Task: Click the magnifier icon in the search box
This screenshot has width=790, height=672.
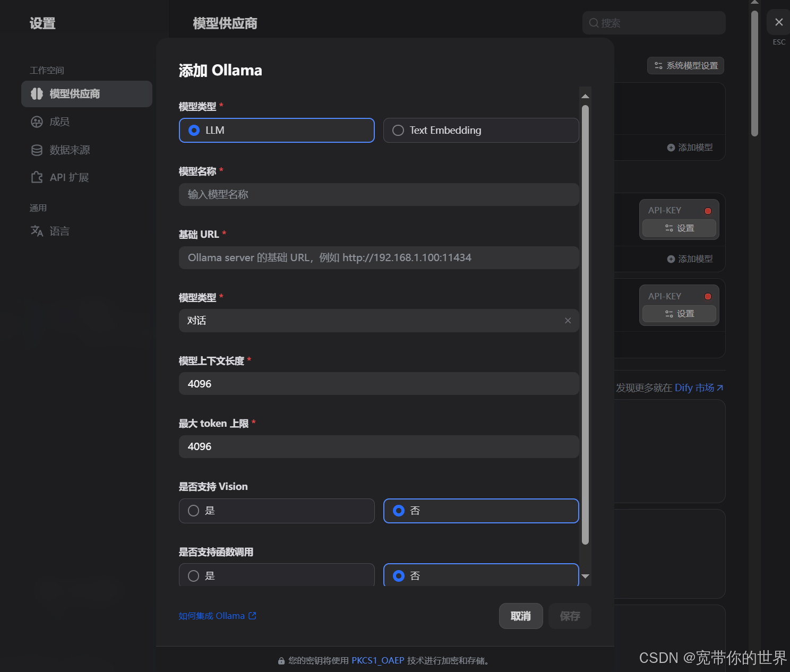Action: (x=594, y=23)
